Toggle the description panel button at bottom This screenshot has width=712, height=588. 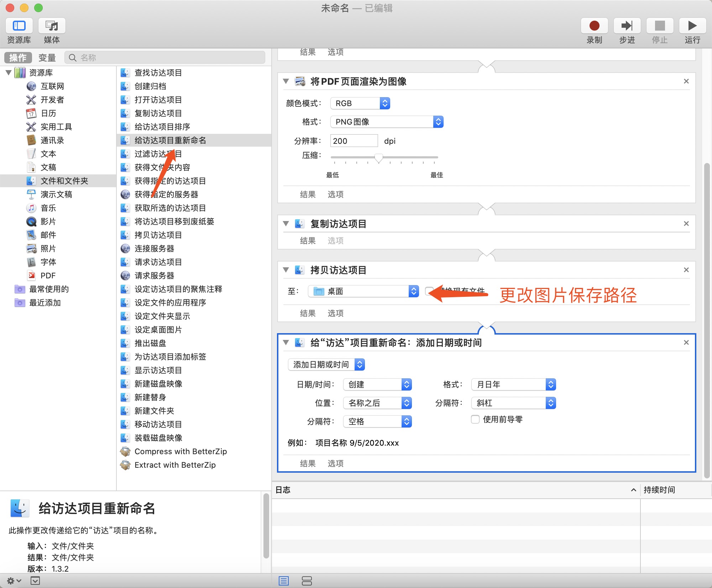[x=35, y=581]
